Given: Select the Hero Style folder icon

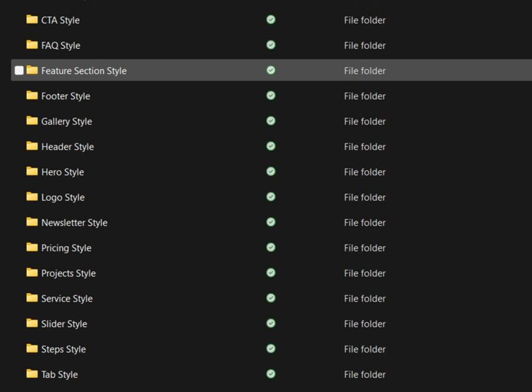Looking at the screenshot, I should click(x=32, y=171).
